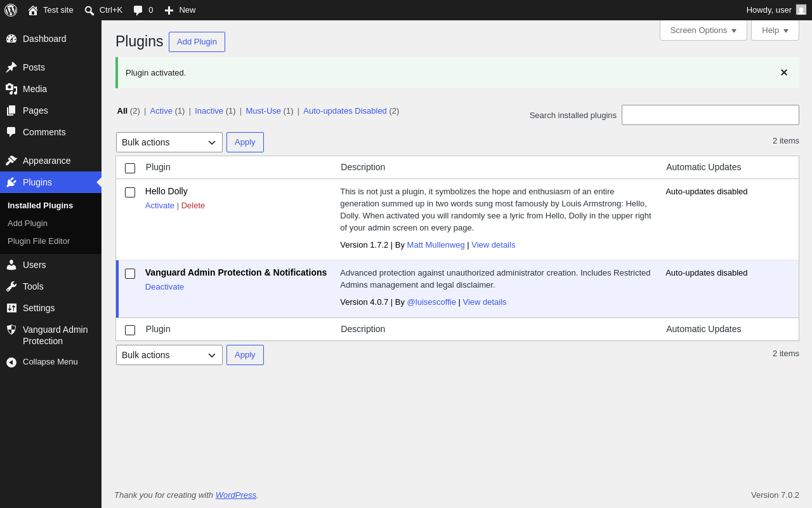Focus the Search installed plugins field
The width and height of the screenshot is (812, 508).
click(710, 115)
